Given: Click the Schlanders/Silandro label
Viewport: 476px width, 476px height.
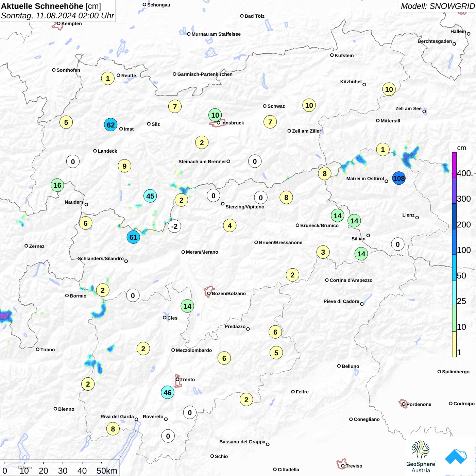Looking at the screenshot, I should [x=101, y=258].
